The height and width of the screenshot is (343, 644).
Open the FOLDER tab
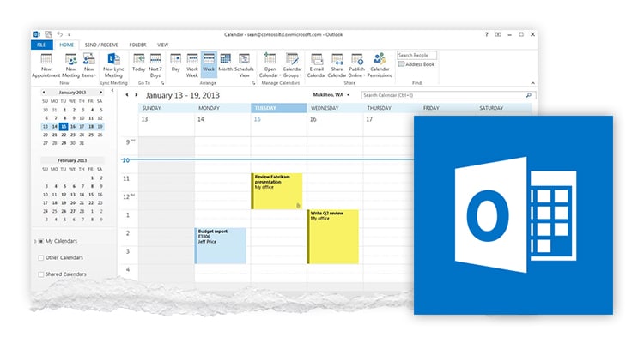(x=137, y=45)
